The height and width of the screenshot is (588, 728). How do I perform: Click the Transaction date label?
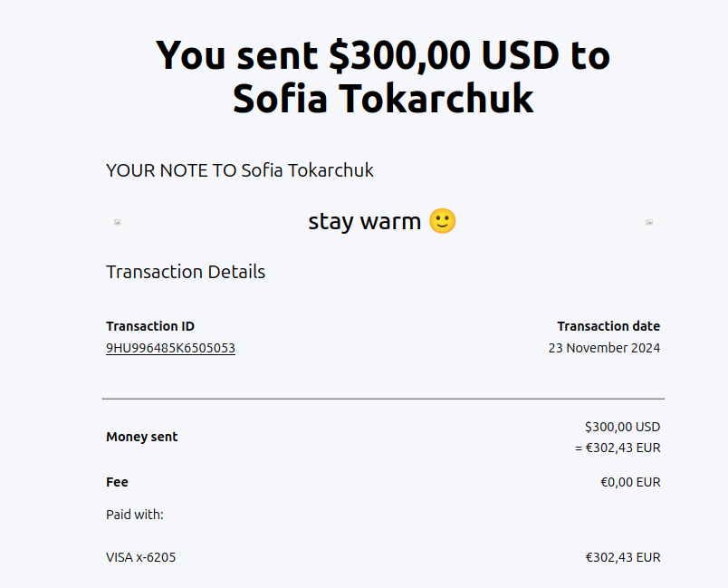tap(608, 326)
